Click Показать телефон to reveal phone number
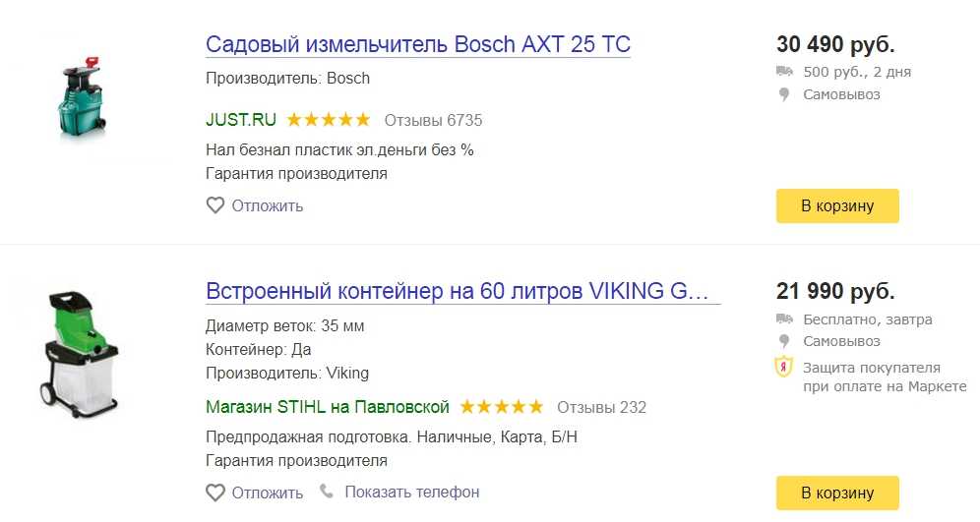Image resolution: width=980 pixels, height=522 pixels. [412, 493]
